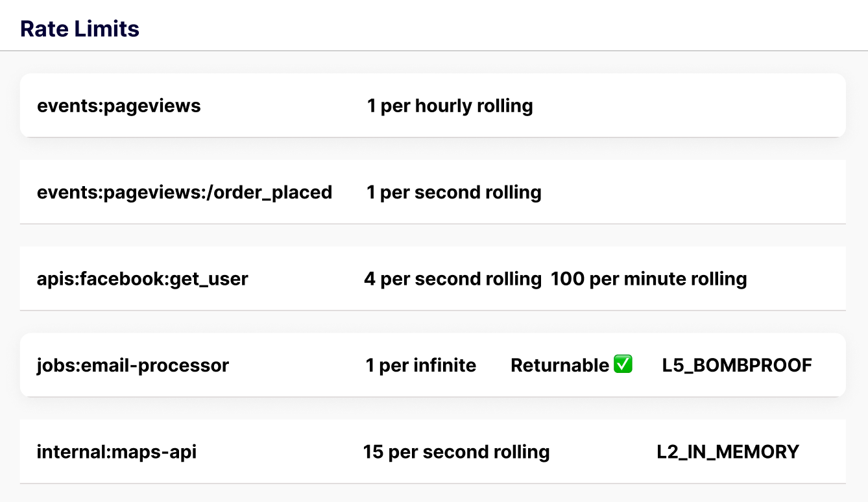
Task: Click the Rate Limits heading
Action: point(80,29)
